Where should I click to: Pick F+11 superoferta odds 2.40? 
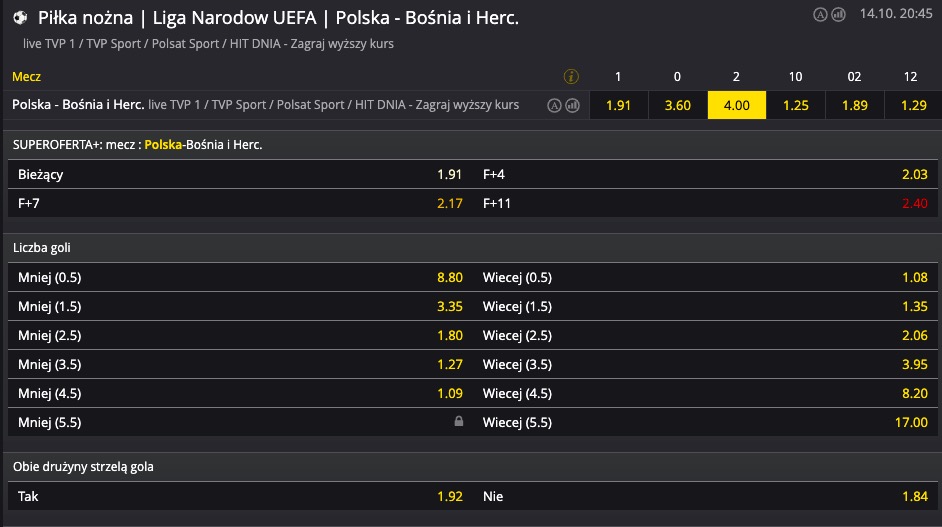[x=914, y=203]
